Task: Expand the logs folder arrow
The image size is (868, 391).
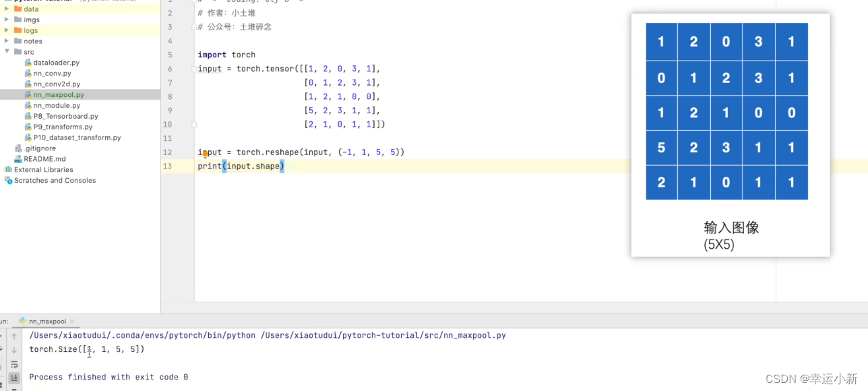Action: click(x=7, y=30)
